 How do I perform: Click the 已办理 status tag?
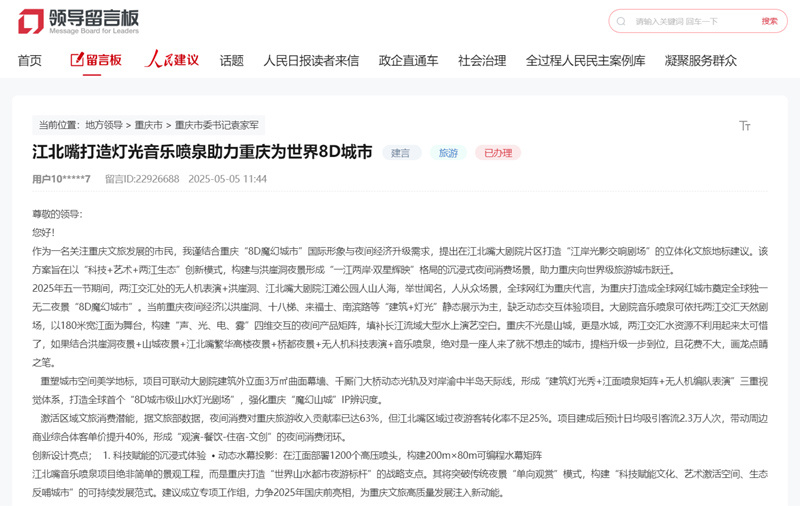pos(497,153)
